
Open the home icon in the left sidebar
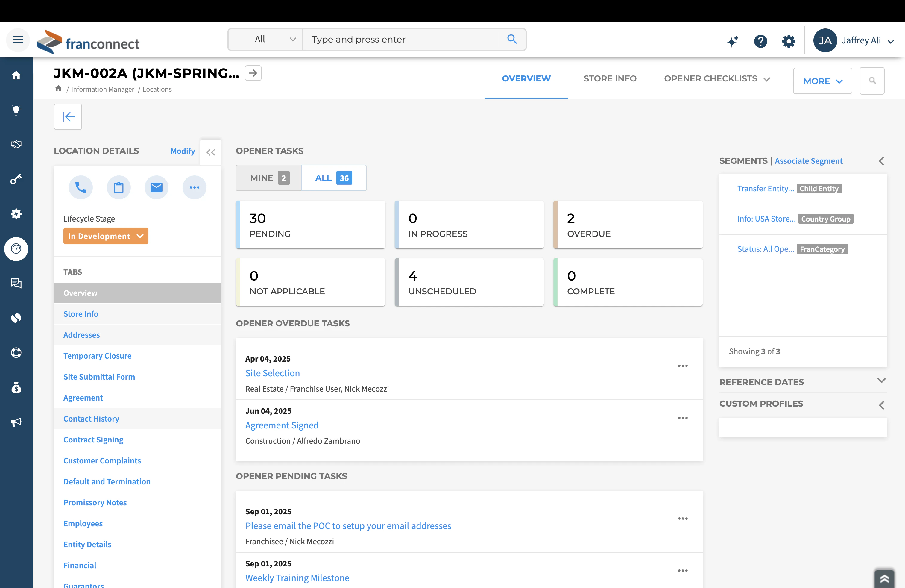16,75
